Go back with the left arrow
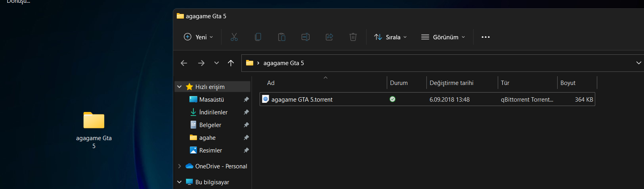The height and width of the screenshot is (189, 644). point(184,63)
